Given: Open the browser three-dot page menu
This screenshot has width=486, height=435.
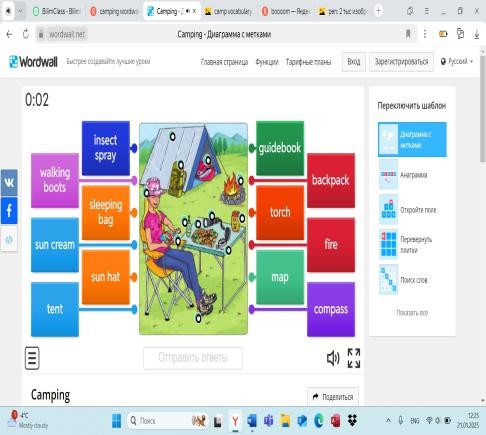Looking at the screenshot, I should [425, 34].
